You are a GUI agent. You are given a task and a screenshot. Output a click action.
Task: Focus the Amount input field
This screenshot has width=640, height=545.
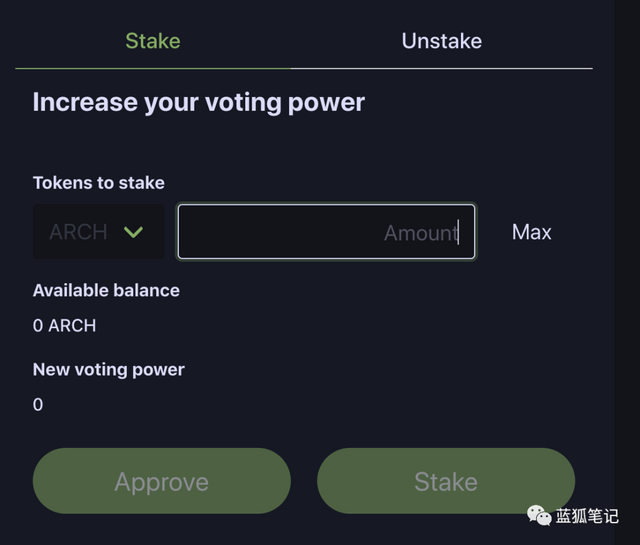pos(326,232)
